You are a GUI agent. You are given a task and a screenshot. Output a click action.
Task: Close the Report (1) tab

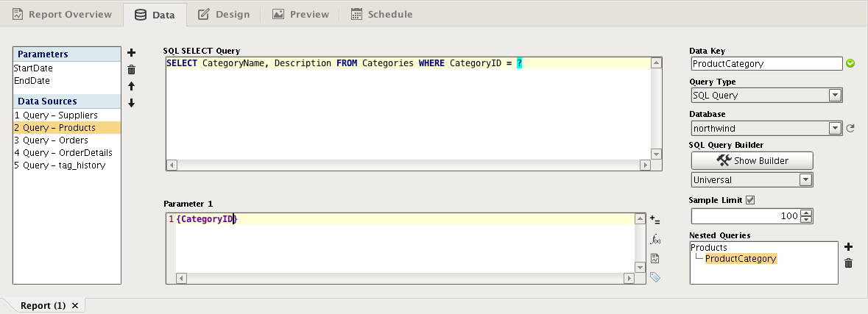pos(75,305)
